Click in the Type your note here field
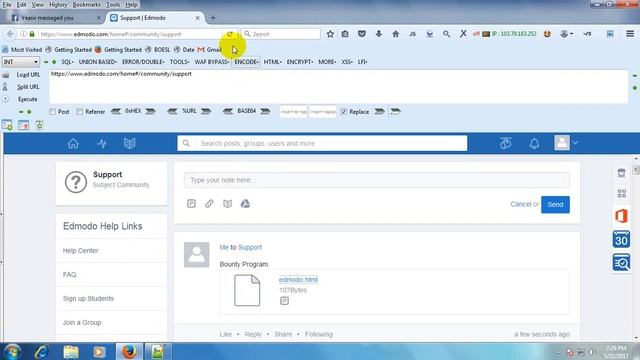Viewport: 640px width, 360px height. click(x=377, y=180)
